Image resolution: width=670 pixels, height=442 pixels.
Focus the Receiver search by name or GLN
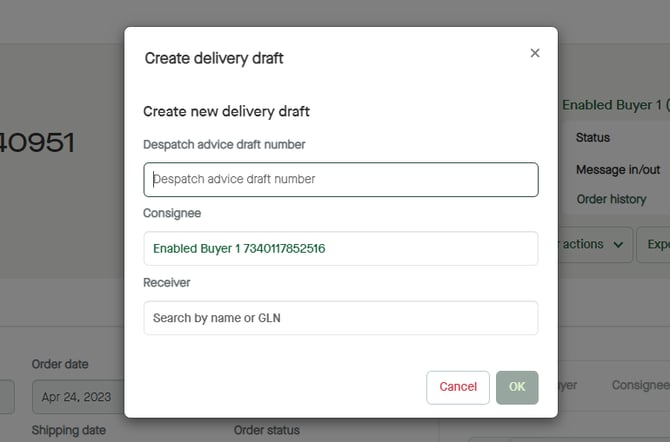340,318
